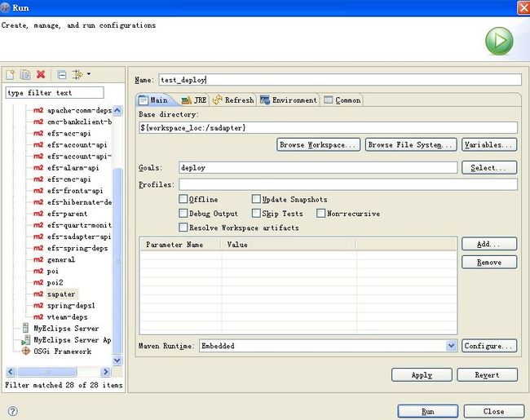Click the Close button at bottom
The image size is (530, 420).
coord(494,411)
